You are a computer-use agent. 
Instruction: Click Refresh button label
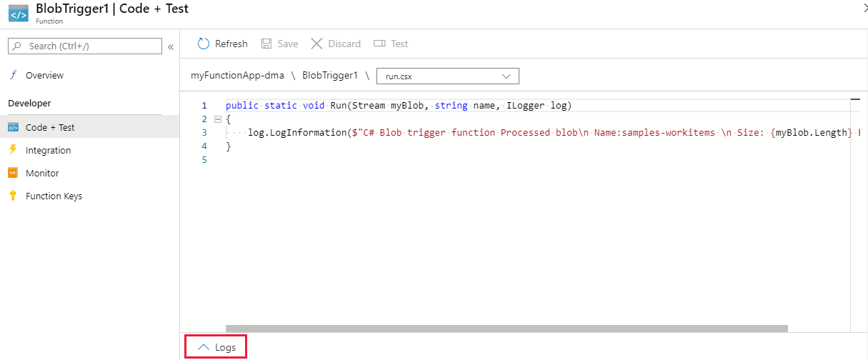coord(231,44)
